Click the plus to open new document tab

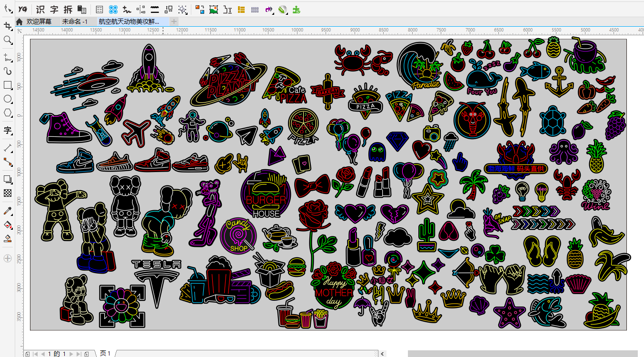coord(174,21)
